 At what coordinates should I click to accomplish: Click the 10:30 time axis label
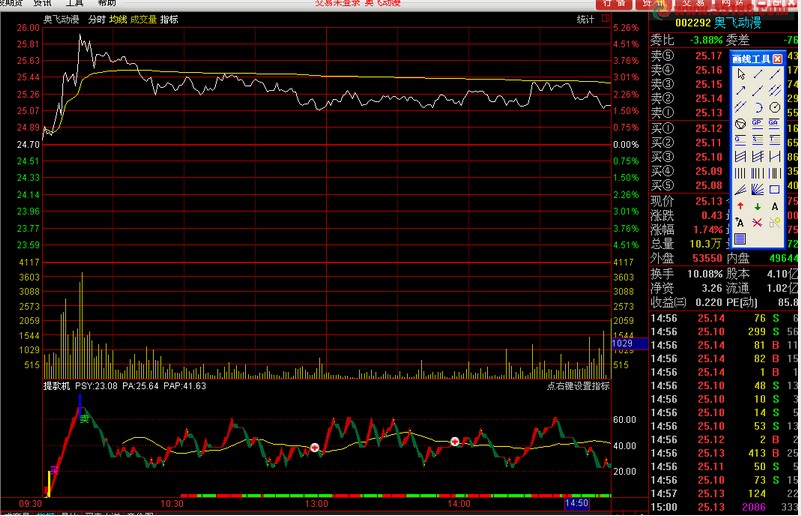pos(172,504)
